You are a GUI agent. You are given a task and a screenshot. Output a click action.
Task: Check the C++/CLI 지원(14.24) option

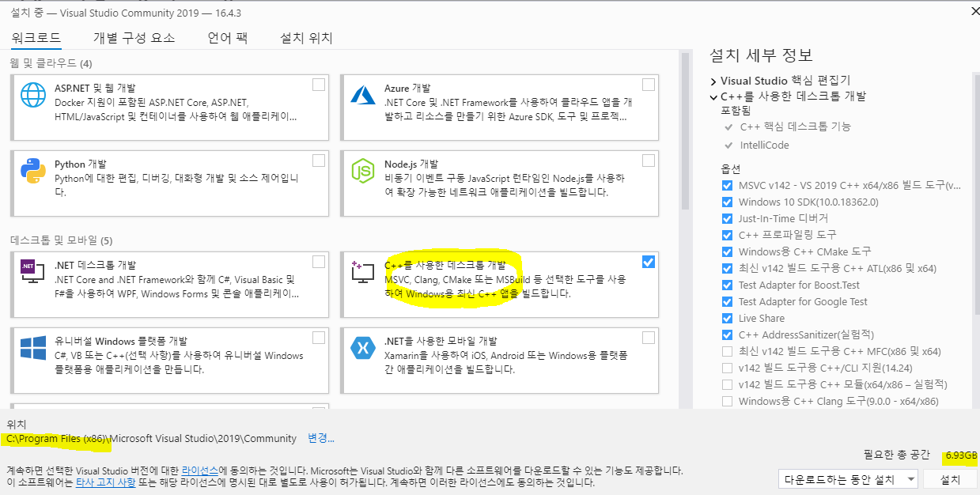[727, 368]
